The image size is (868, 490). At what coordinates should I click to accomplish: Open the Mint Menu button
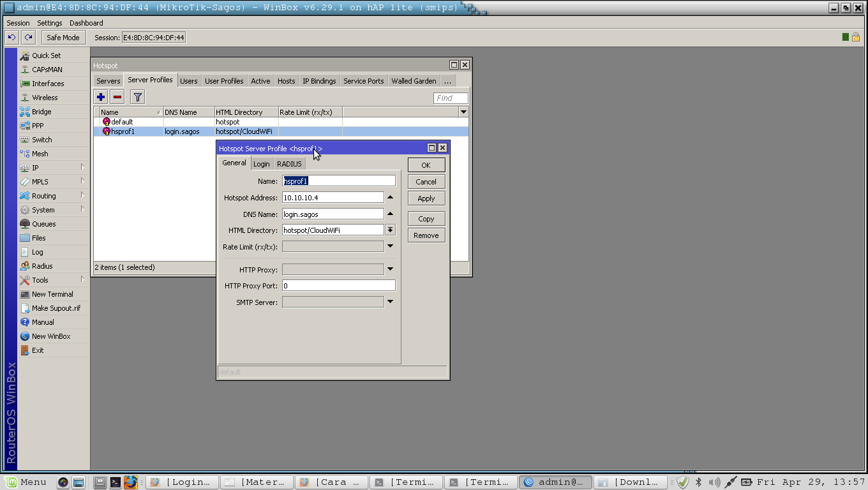(26, 482)
